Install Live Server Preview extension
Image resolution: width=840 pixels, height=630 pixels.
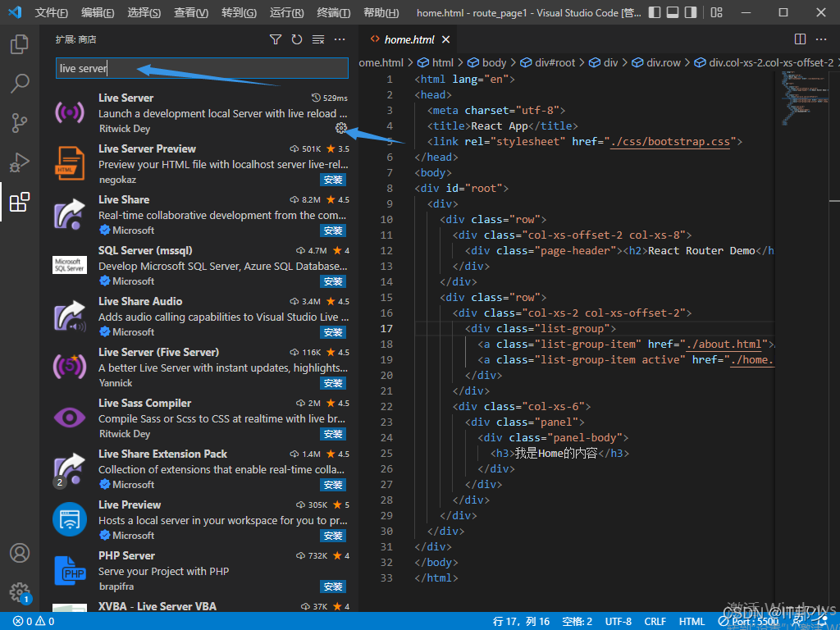333,180
